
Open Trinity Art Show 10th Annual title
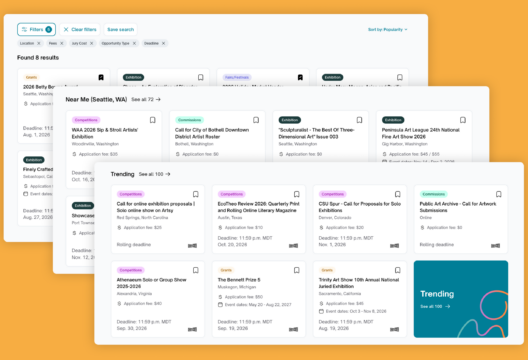359,283
